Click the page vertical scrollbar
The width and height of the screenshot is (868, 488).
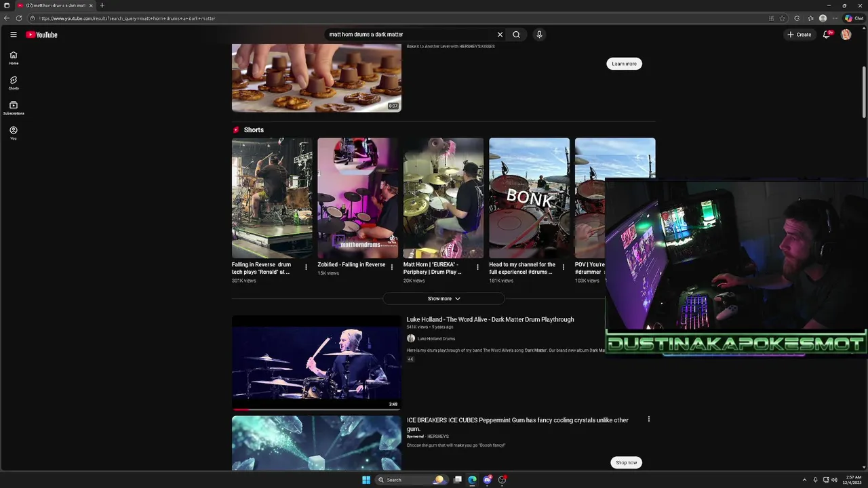coord(864,91)
